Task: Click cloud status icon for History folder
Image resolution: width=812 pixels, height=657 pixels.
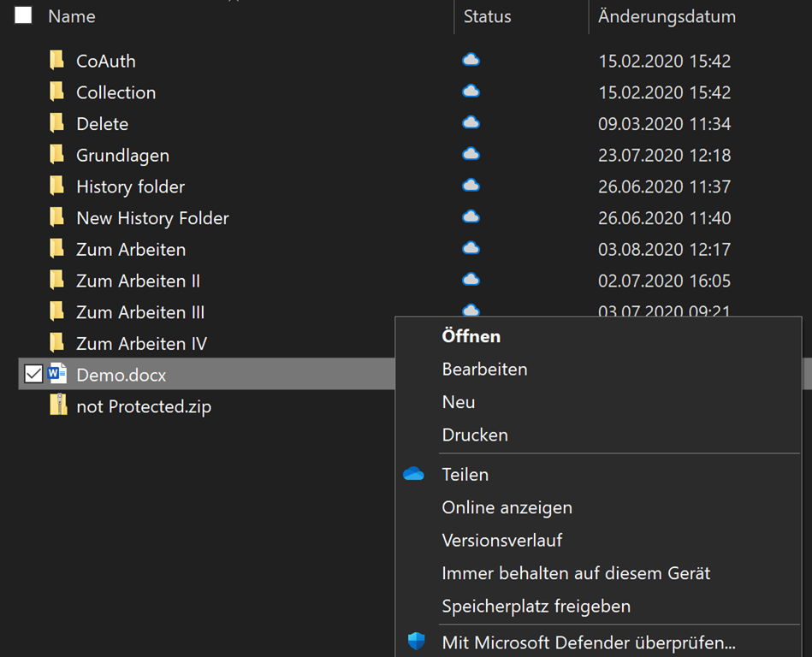Action: [471, 186]
